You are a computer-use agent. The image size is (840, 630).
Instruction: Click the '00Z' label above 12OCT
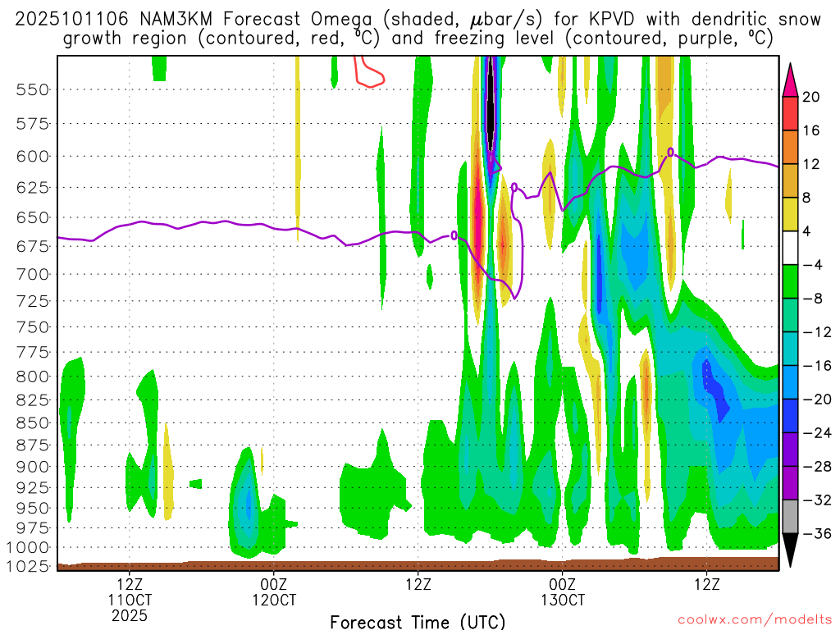[274, 584]
